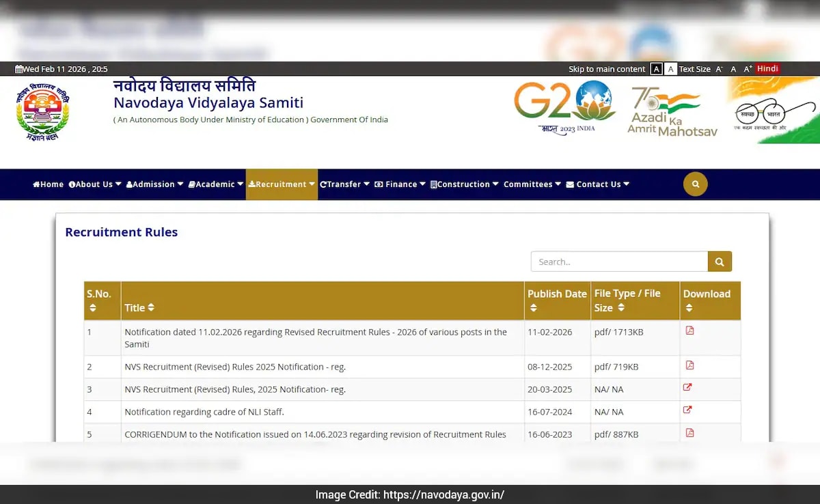Screen dimensions: 820x504
Task: Download the CORRIGENDUM PDF dated 16-06-2023
Action: [689, 433]
